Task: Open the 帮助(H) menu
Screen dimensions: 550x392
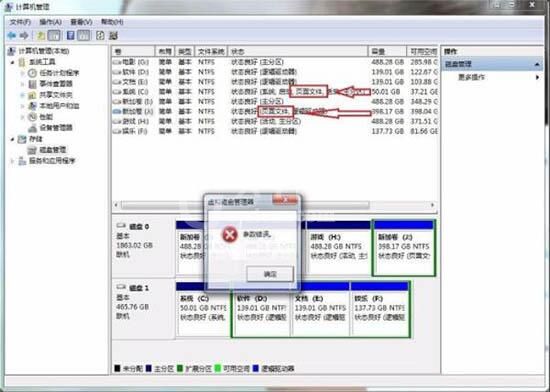Action: click(112, 22)
